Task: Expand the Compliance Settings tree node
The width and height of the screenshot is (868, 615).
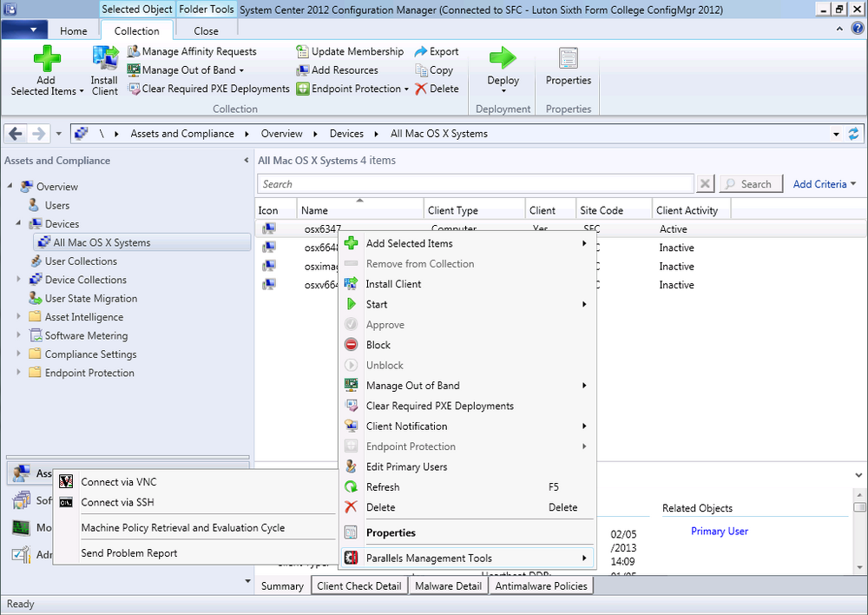Action: click(x=18, y=354)
